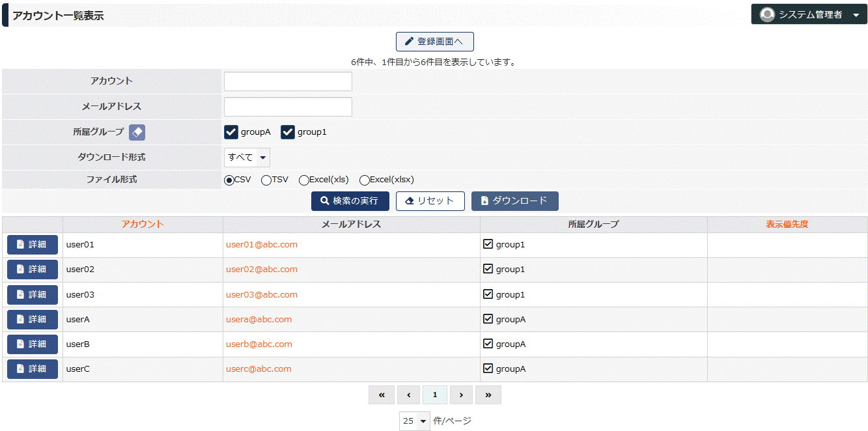Choose Excel(xlsx) file format option

point(365,180)
